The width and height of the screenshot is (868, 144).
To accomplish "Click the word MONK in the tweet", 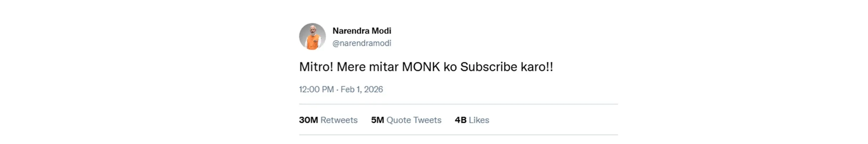I will pos(421,67).
